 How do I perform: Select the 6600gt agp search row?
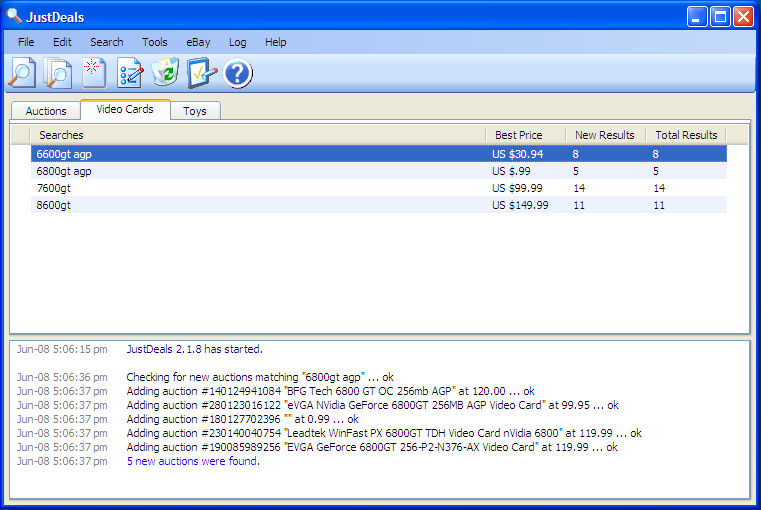pyautogui.click(x=379, y=154)
